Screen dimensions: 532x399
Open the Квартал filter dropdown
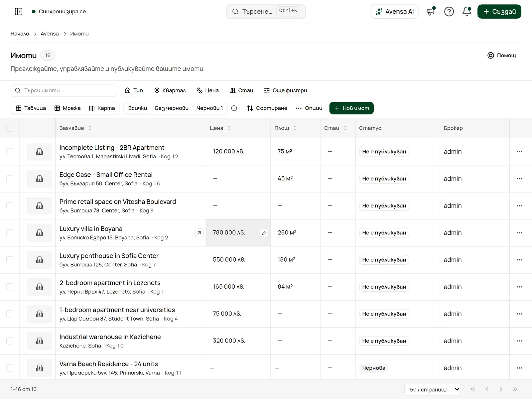(170, 90)
